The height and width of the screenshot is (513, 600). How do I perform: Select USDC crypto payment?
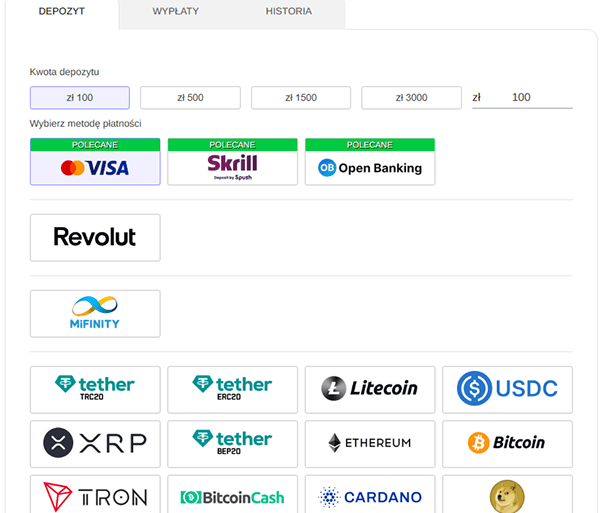507,389
